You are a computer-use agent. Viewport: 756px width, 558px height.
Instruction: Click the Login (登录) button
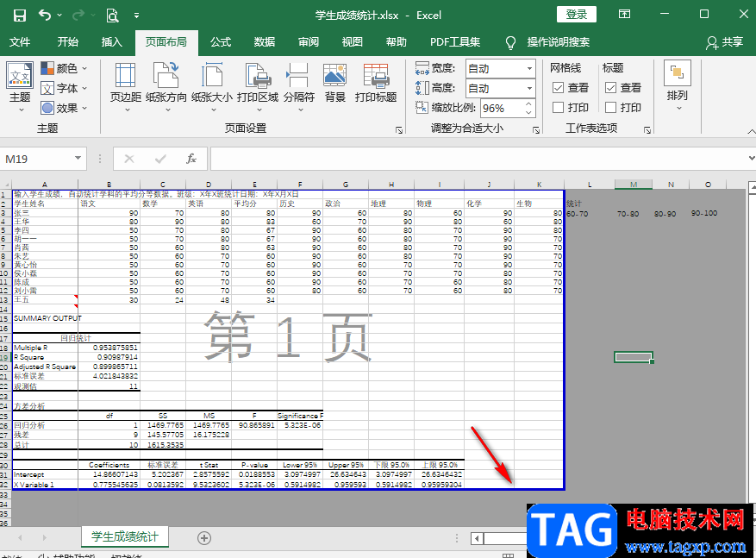tap(577, 15)
